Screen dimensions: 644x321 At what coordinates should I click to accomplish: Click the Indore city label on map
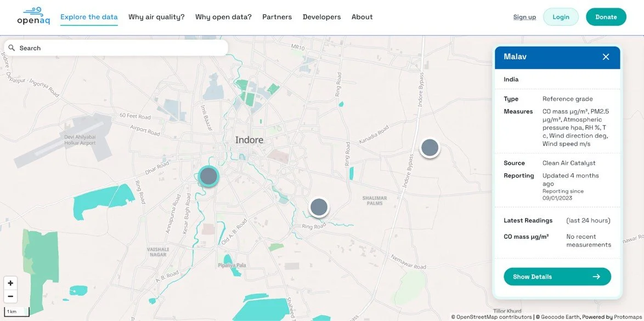tap(249, 140)
